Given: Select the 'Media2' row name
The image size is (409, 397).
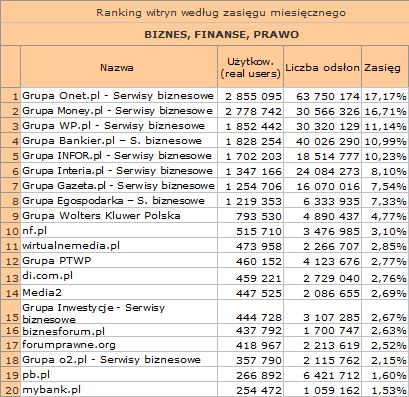Looking at the screenshot, I should point(42,293).
